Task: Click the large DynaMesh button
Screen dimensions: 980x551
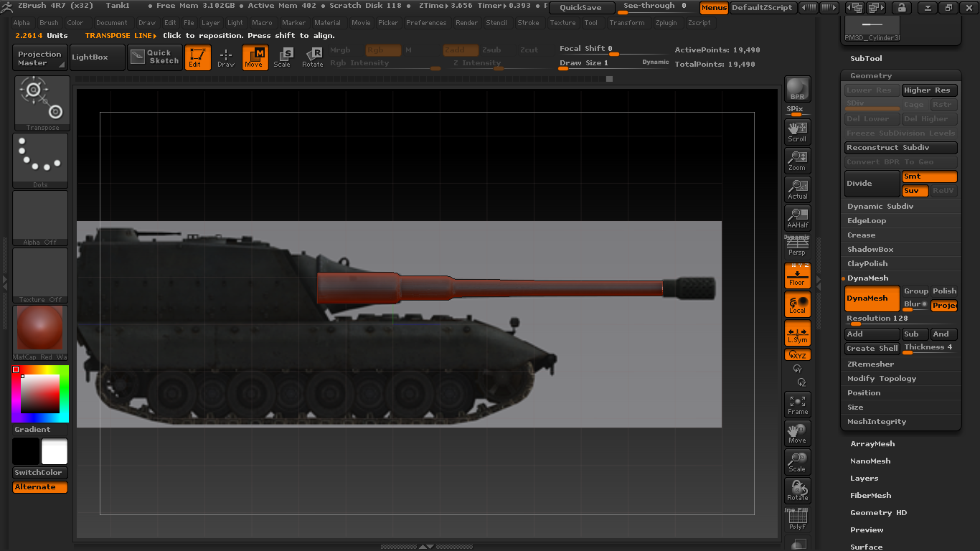Action: click(872, 298)
